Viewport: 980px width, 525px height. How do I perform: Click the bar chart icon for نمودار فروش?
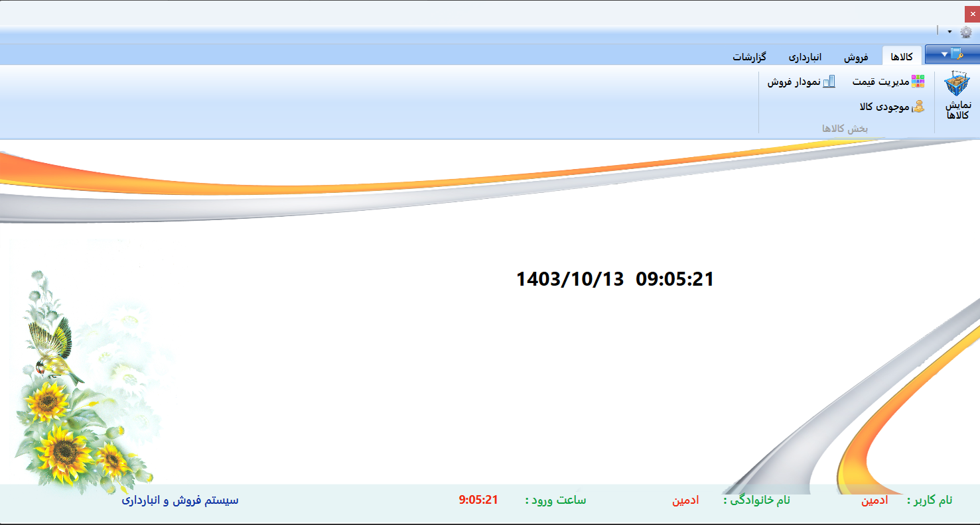click(829, 82)
